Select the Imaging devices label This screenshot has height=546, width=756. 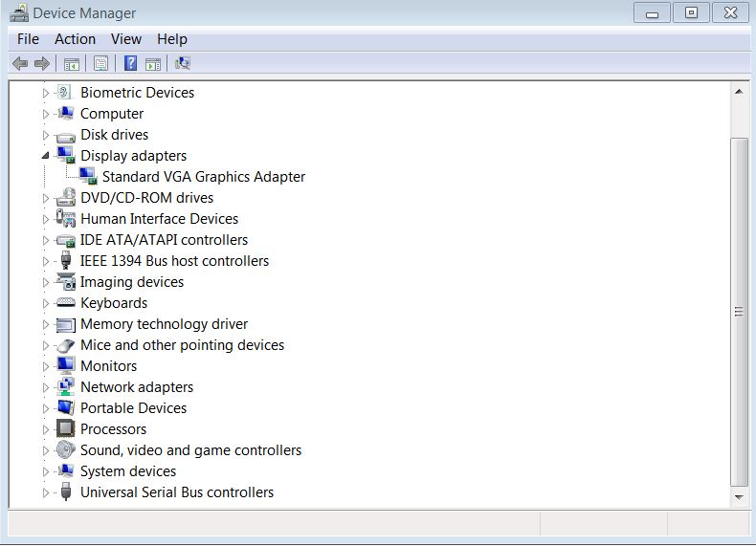132,281
